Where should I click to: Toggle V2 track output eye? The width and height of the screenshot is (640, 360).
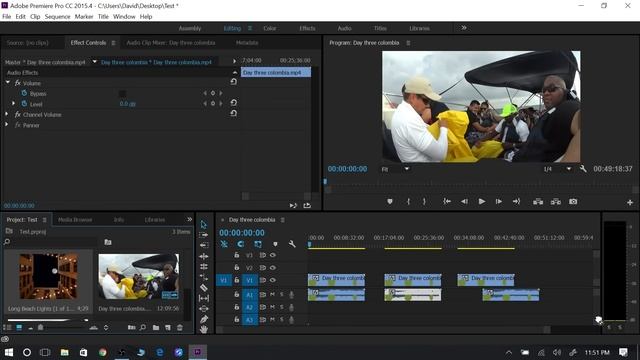point(273,268)
